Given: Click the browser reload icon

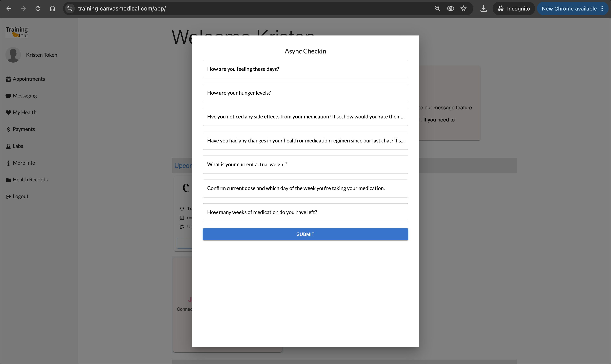Looking at the screenshot, I should point(38,8).
